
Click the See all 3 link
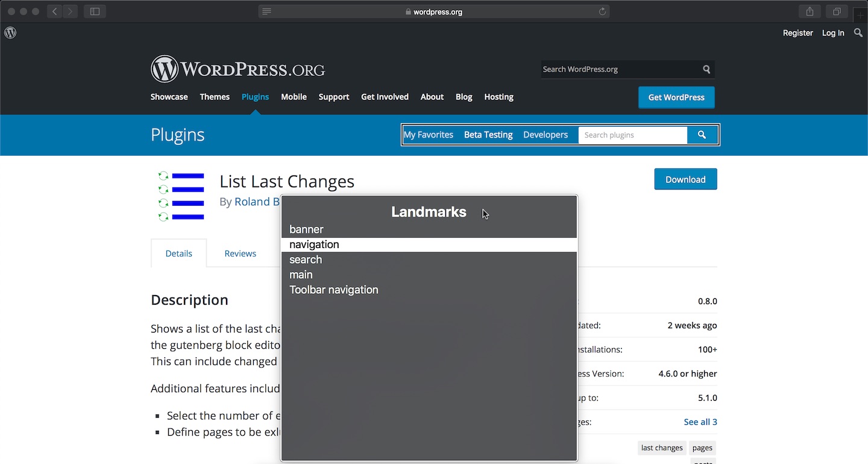[700, 422]
